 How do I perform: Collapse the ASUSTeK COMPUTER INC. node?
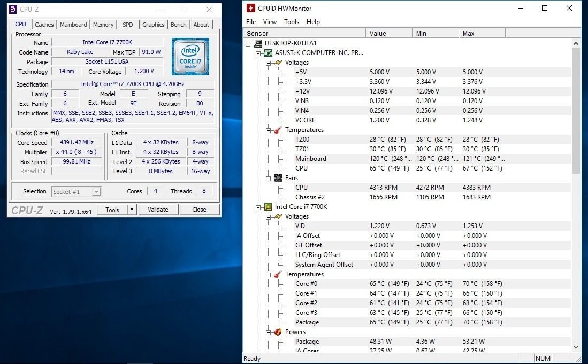[x=258, y=53]
